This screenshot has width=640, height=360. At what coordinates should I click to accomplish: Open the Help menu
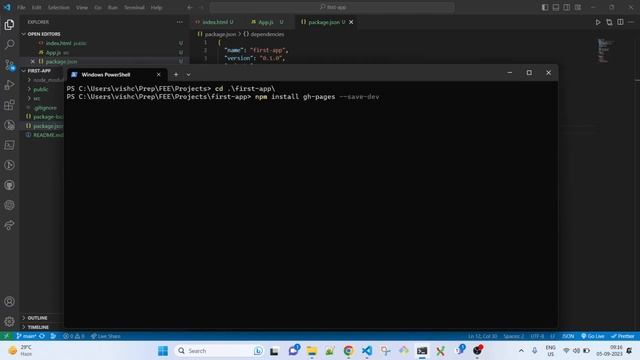click(156, 7)
